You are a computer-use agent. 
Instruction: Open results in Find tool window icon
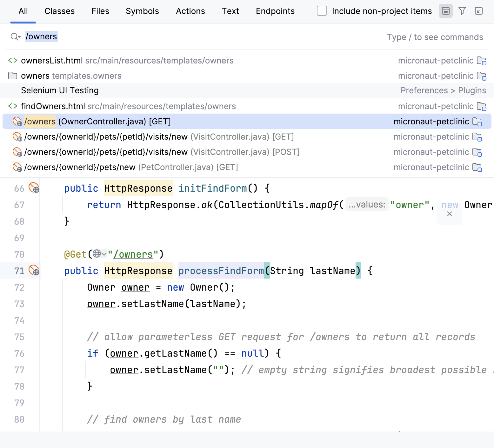tap(479, 11)
